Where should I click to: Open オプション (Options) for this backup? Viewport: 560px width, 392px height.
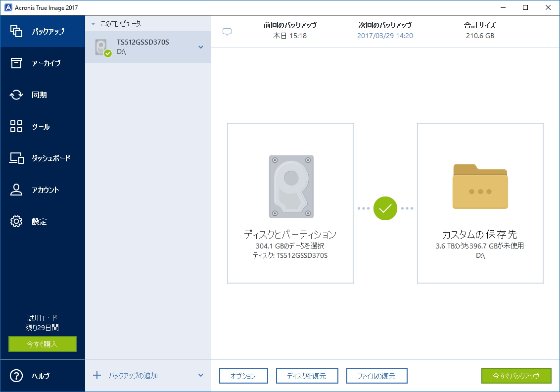[x=243, y=376]
